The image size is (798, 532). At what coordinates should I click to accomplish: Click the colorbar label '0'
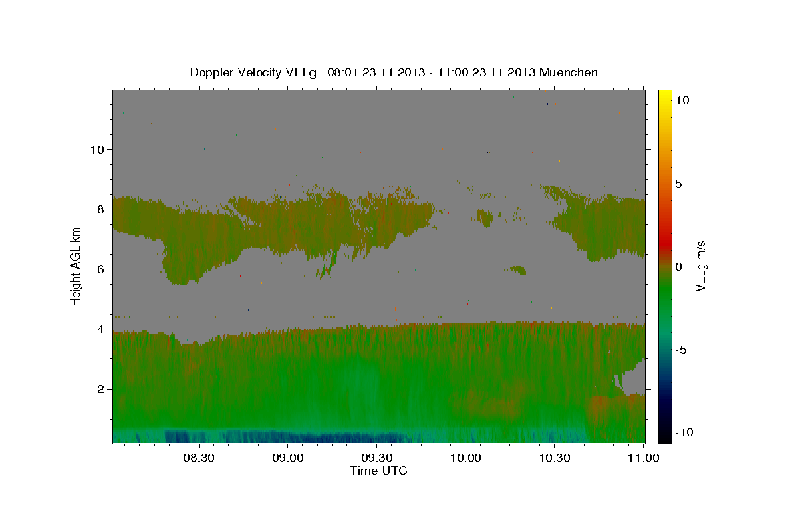(x=678, y=267)
